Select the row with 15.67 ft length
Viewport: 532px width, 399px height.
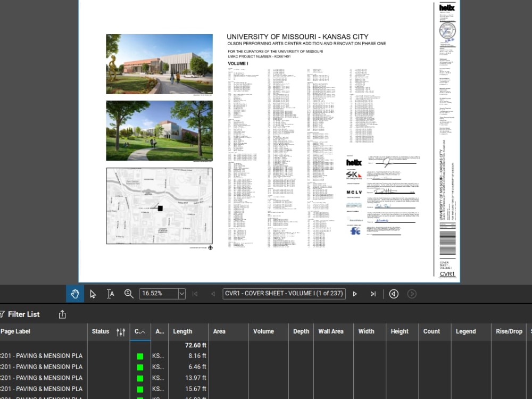266,389
